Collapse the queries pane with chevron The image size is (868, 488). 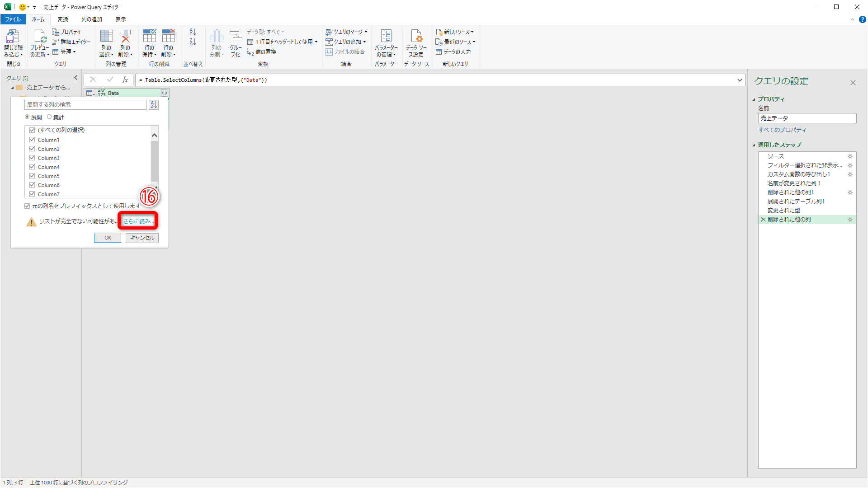coord(75,78)
